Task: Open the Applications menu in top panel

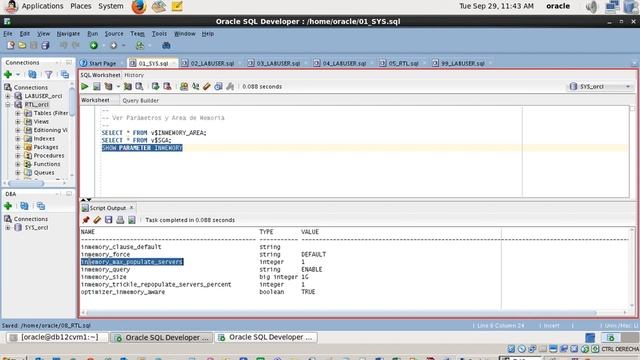Action: [x=42, y=6]
